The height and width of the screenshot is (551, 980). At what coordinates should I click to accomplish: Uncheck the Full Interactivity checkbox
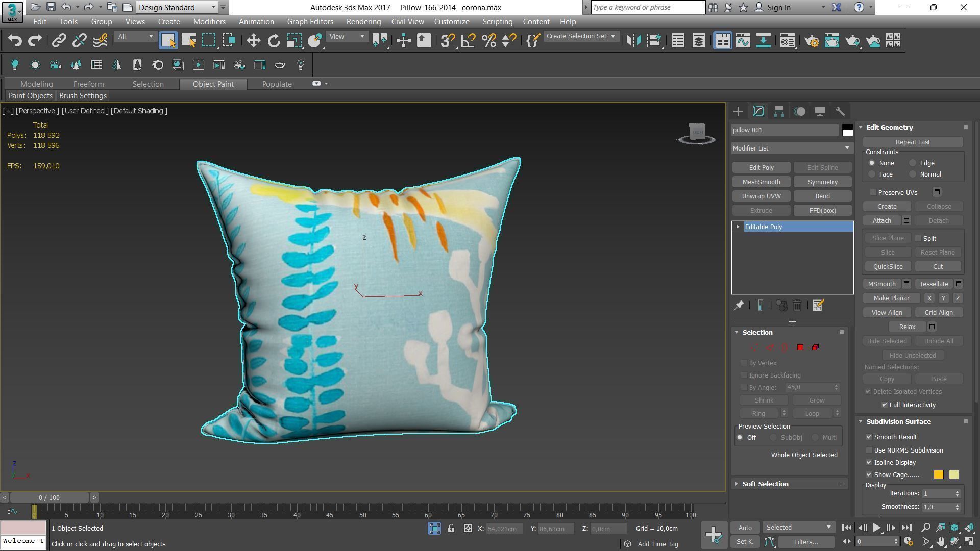point(885,405)
